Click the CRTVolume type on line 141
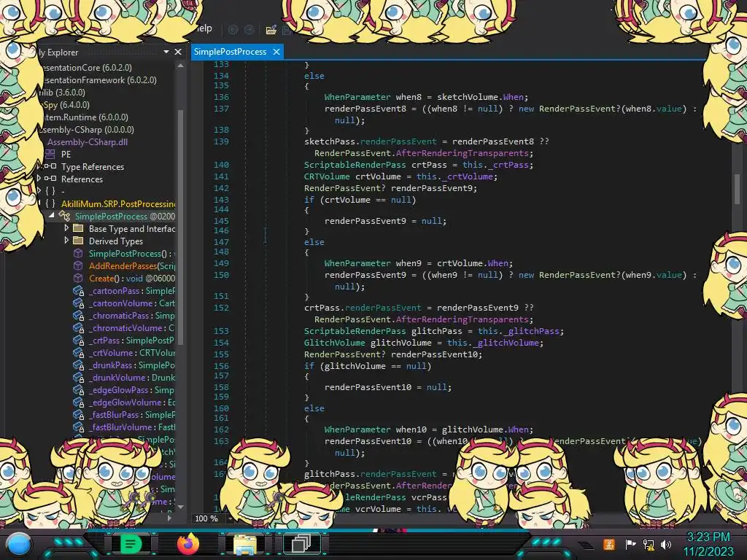This screenshot has width=747, height=560. click(x=327, y=176)
